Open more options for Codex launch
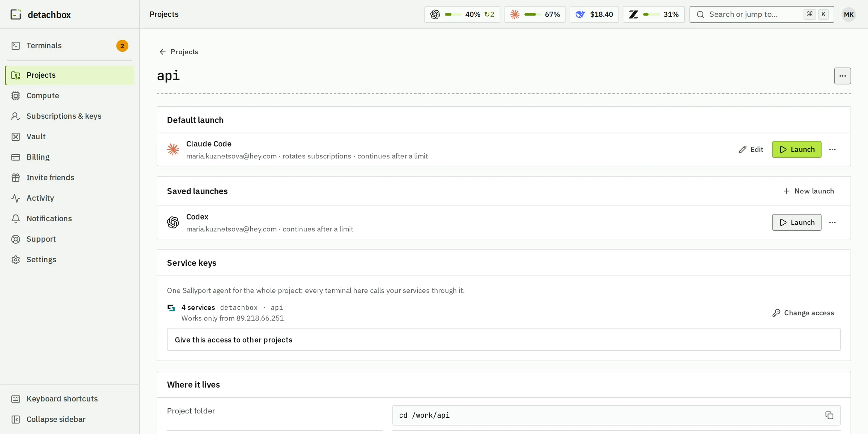This screenshot has width=868, height=434. [x=832, y=222]
